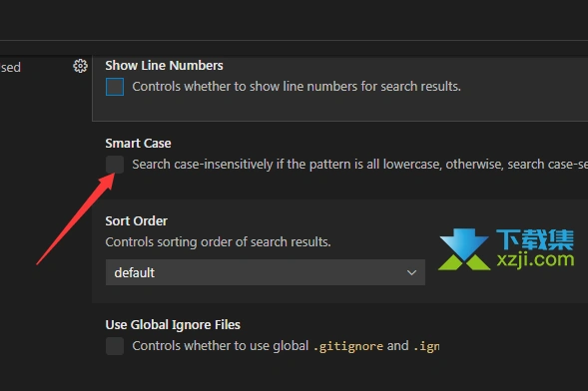Image resolution: width=588 pixels, height=391 pixels.
Task: Click the Smart Case setting title
Action: [x=138, y=143]
